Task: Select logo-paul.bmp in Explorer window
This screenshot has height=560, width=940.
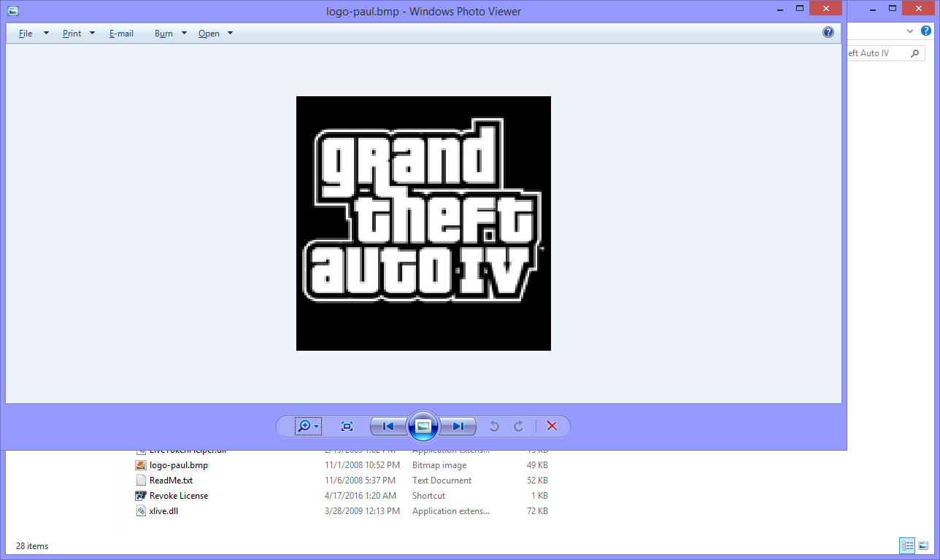Action: pyautogui.click(x=179, y=465)
